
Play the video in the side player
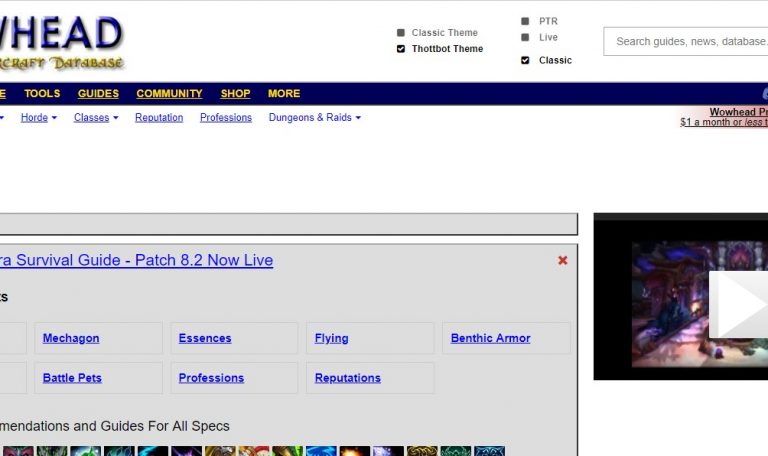pos(738,305)
